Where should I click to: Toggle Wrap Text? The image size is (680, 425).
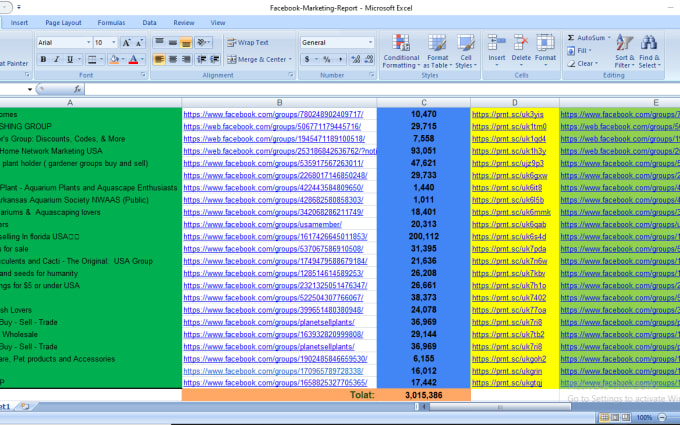[248, 42]
